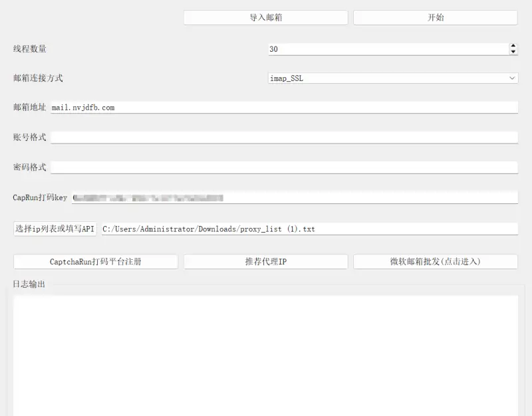Screen dimensions: 532x416
Task: Click the 导入邮箱 import mailbox button
Action: tap(265, 17)
